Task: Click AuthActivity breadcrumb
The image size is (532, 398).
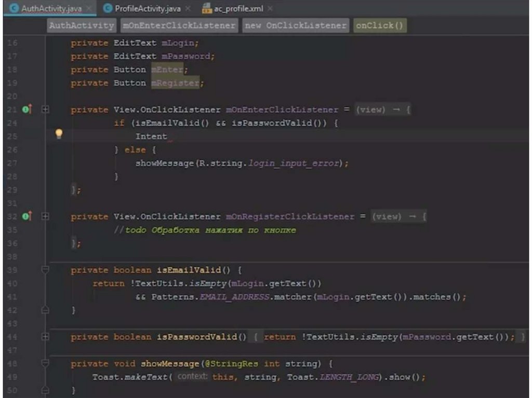Action: coord(81,25)
